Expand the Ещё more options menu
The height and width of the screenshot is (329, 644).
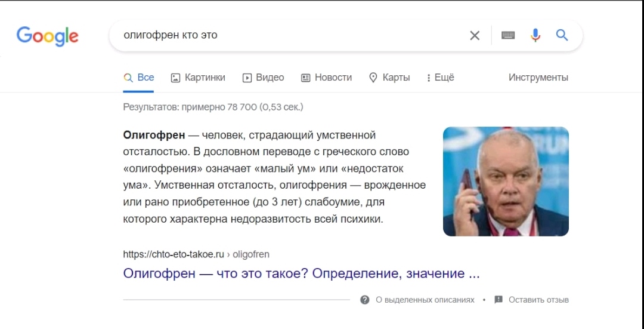click(440, 77)
